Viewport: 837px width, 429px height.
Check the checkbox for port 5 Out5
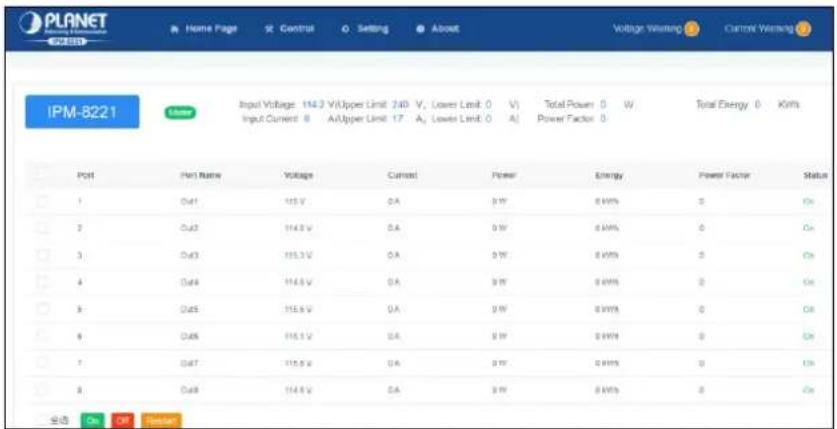tap(43, 308)
